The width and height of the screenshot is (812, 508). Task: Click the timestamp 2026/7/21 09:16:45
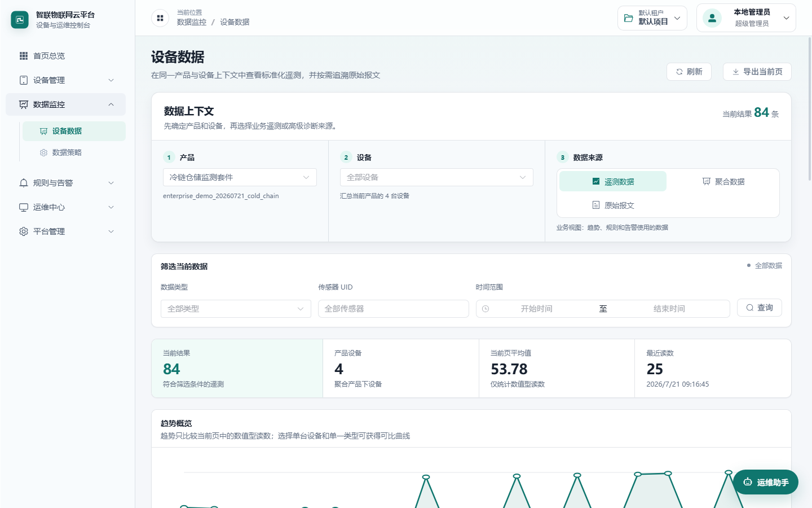tap(678, 384)
